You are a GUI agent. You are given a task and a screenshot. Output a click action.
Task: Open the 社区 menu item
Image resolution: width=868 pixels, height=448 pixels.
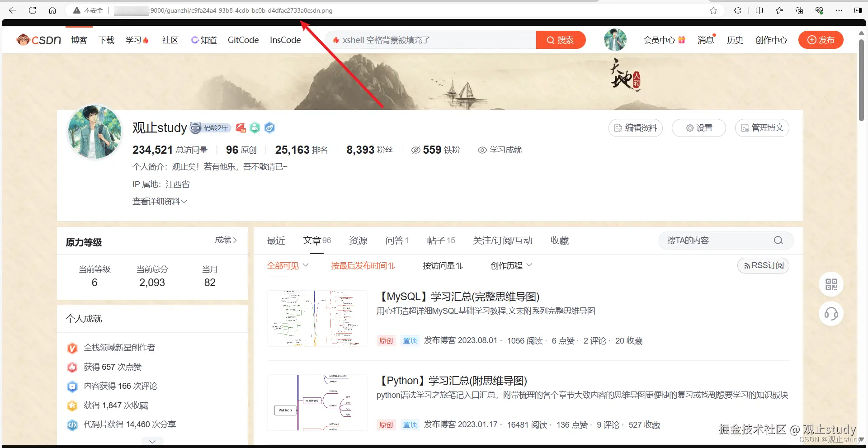point(170,40)
